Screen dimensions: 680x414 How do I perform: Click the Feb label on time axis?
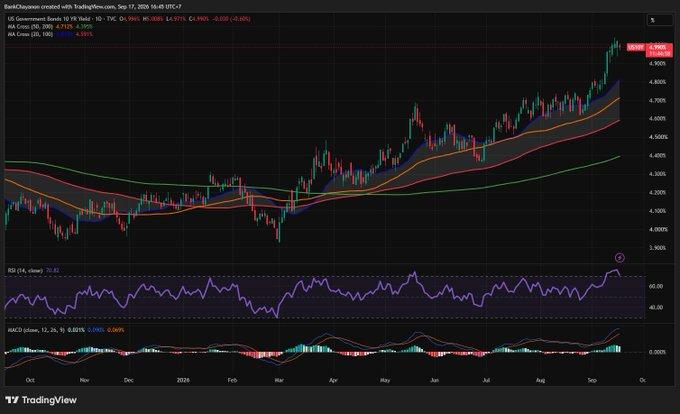click(x=232, y=380)
